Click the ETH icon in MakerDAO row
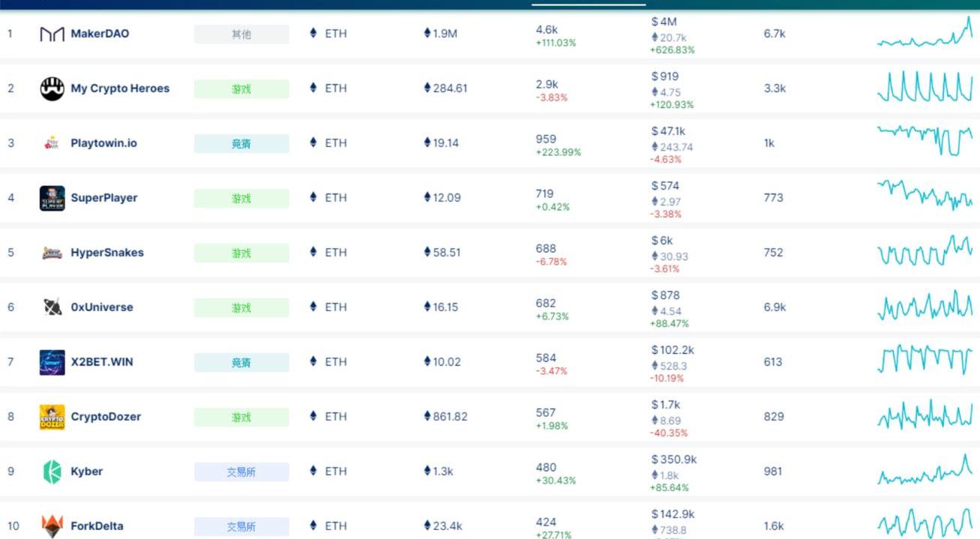The height and width of the screenshot is (539, 980). (313, 33)
